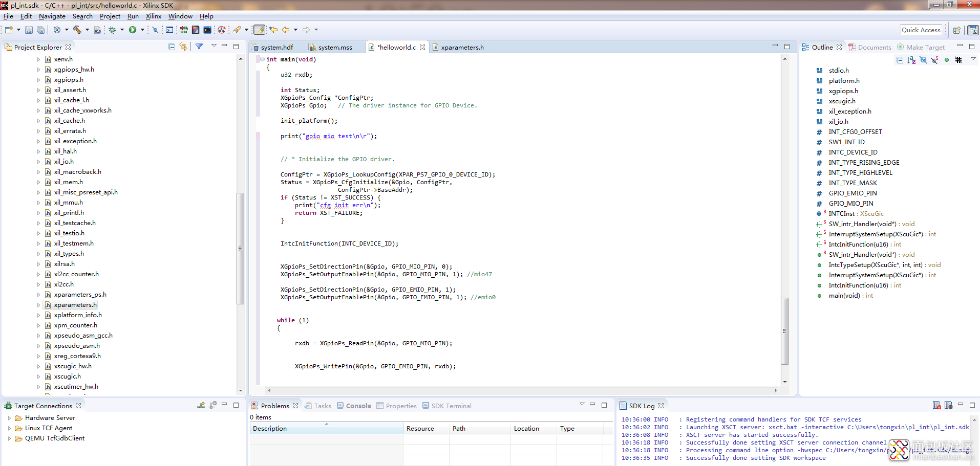Click the Open Perspective icon near Quick Access
The image size is (980, 466).
(956, 30)
